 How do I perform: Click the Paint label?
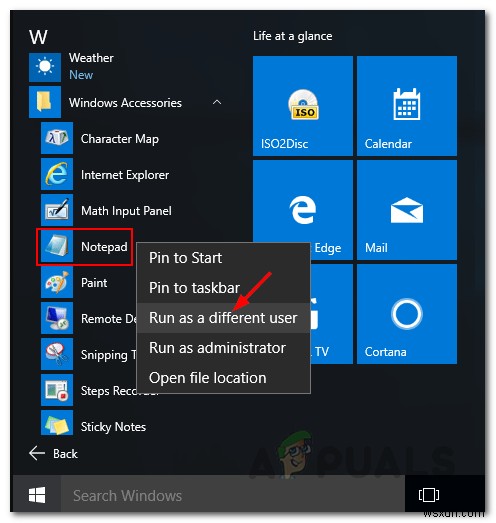tap(94, 283)
